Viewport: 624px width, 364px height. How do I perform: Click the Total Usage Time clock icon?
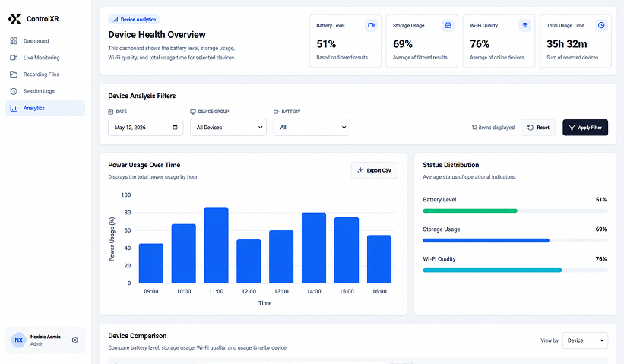601,25
